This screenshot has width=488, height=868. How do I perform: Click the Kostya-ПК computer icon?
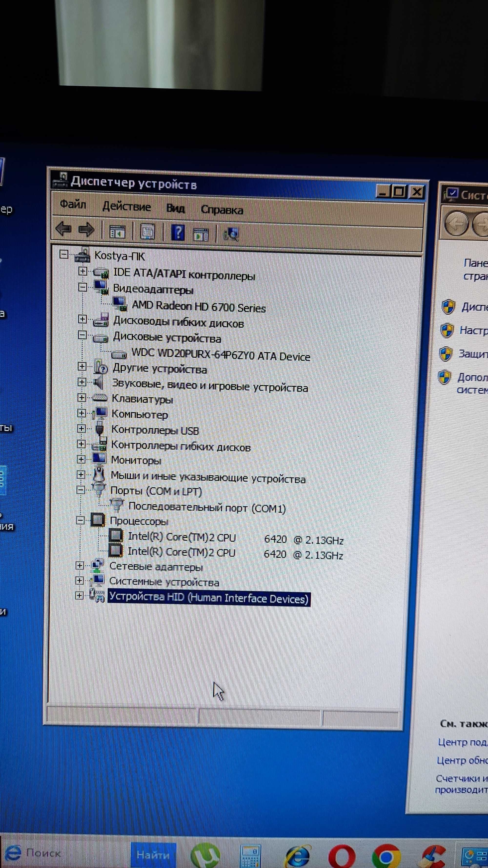[82, 255]
